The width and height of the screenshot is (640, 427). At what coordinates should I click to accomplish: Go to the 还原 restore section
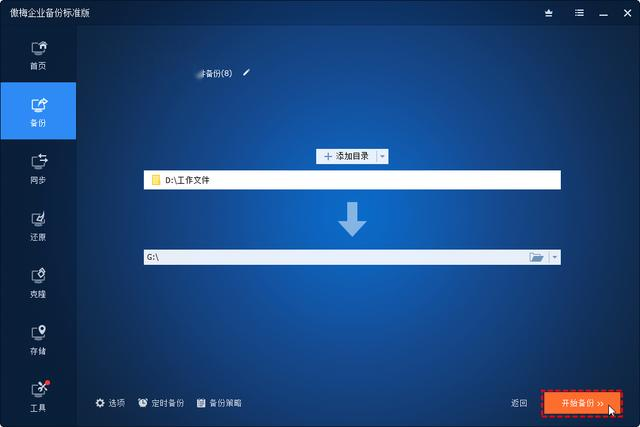click(38, 225)
